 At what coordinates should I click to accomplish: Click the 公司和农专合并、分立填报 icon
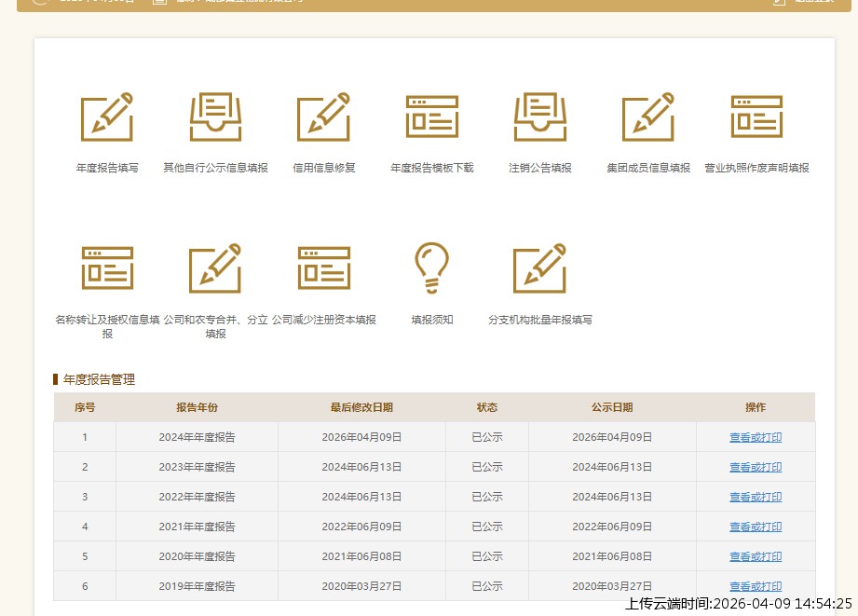(215, 268)
